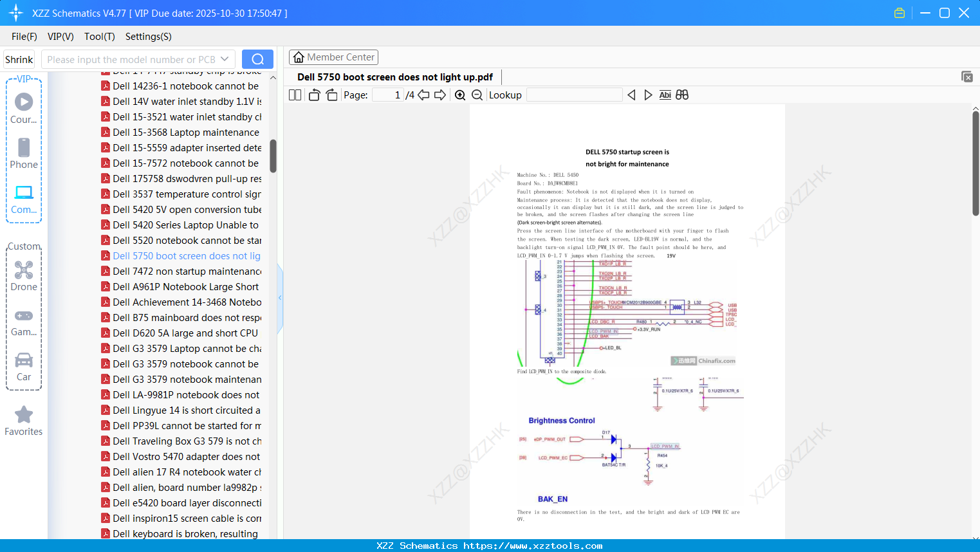Find the previous lookup match
The width and height of the screenshot is (980, 552).
click(631, 95)
